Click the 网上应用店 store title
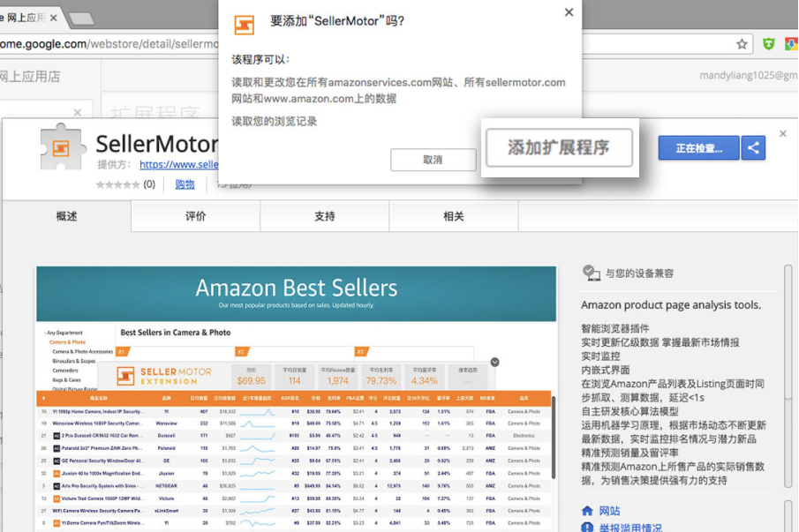 tap(30, 77)
